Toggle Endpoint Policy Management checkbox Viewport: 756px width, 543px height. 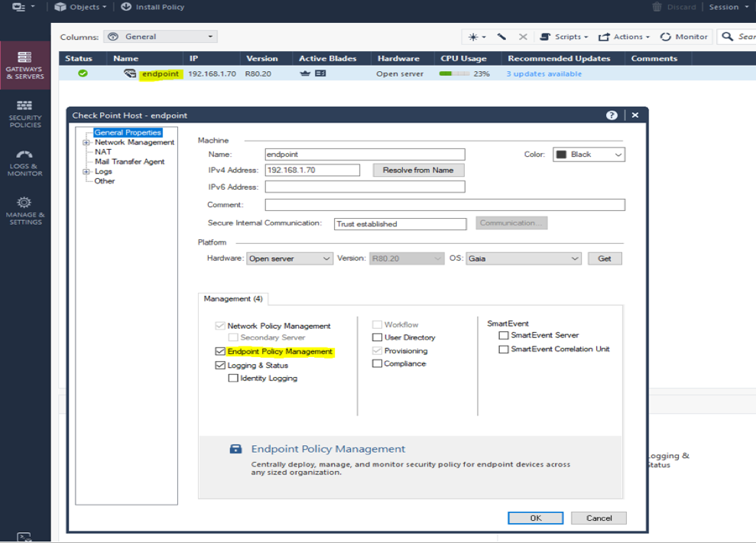tap(220, 352)
